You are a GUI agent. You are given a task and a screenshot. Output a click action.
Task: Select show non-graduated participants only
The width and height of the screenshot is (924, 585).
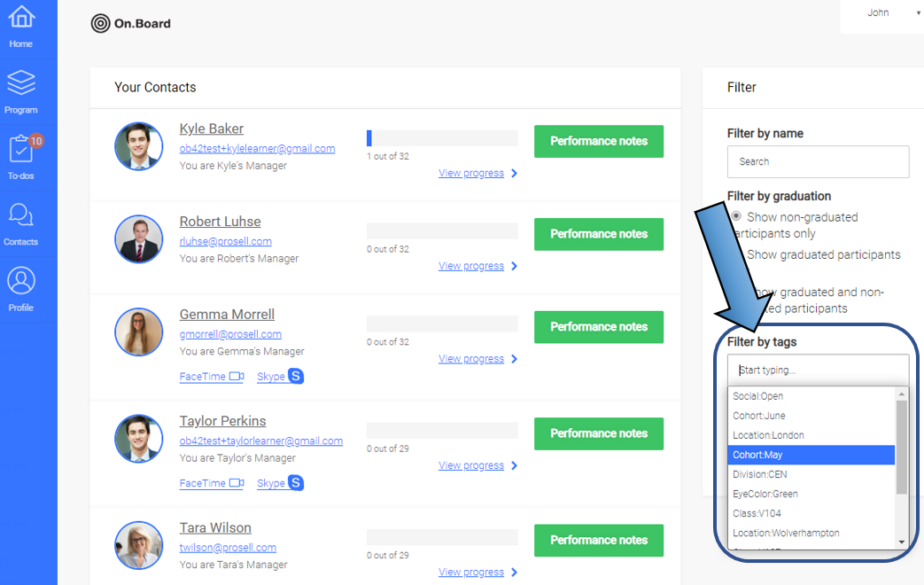tap(736, 216)
